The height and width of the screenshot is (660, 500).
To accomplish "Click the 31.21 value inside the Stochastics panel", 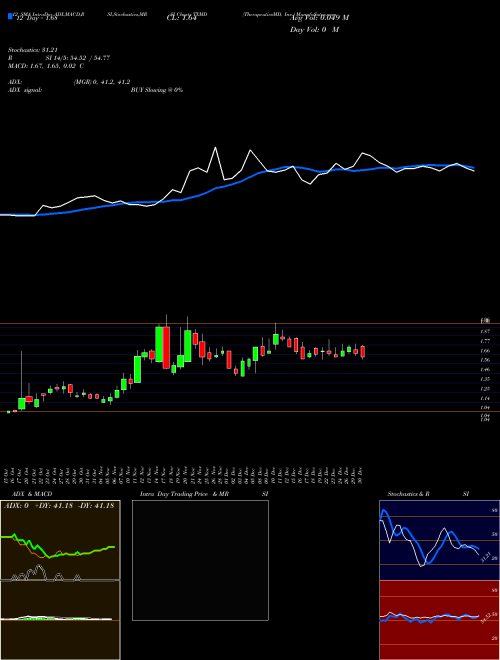I will (484, 558).
